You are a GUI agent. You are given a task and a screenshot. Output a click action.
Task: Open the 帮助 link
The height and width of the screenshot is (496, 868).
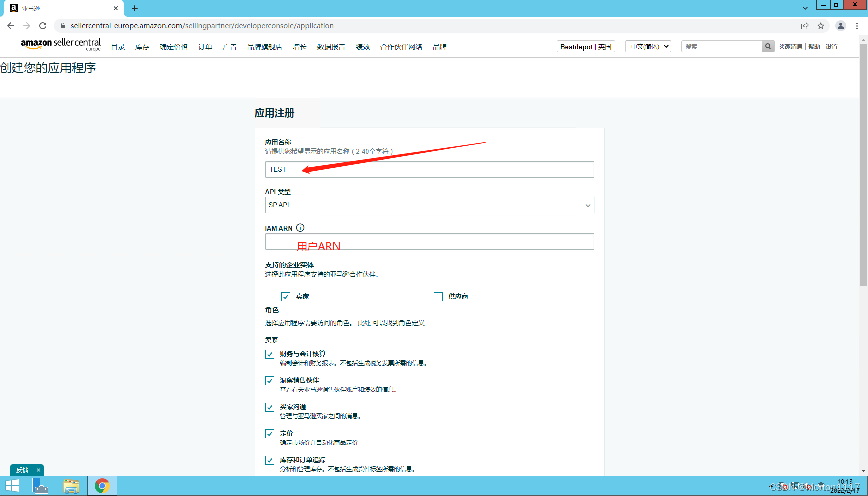pyautogui.click(x=814, y=47)
